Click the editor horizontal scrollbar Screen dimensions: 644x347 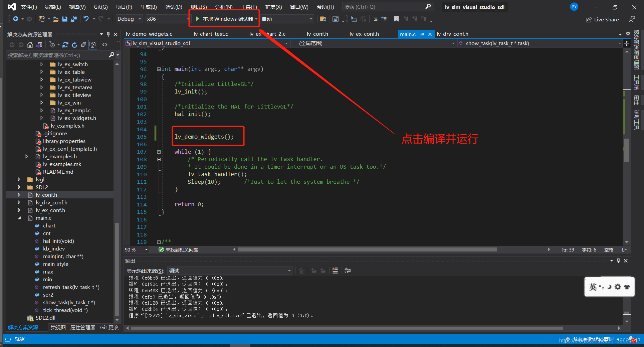pos(367,249)
